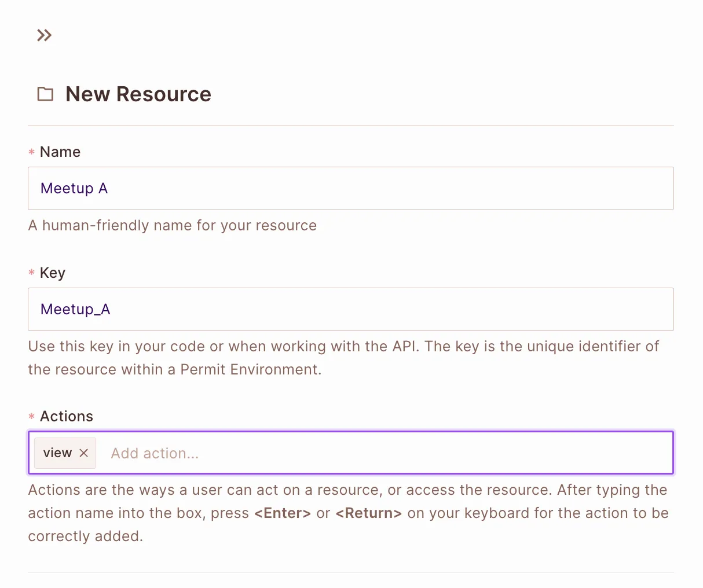Click the double chevron panel expand icon
Viewport: 703px width, 588px height.
coord(44,36)
